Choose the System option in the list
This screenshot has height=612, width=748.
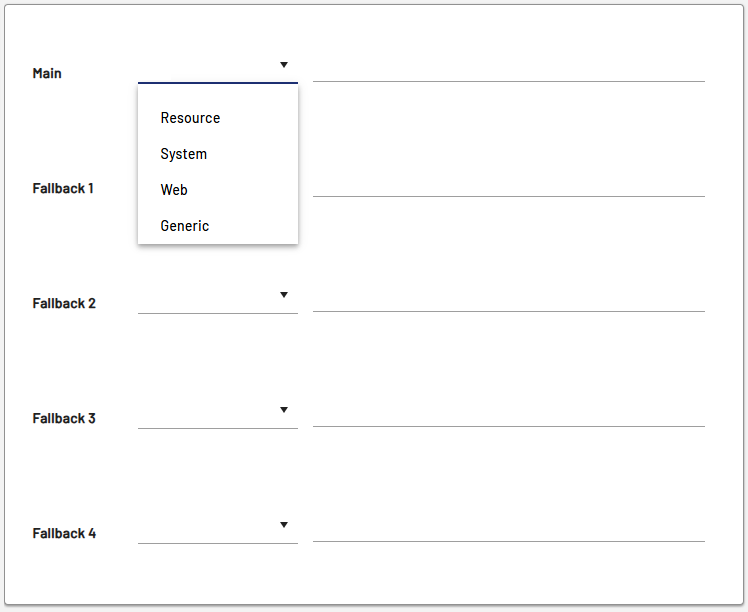coord(184,154)
